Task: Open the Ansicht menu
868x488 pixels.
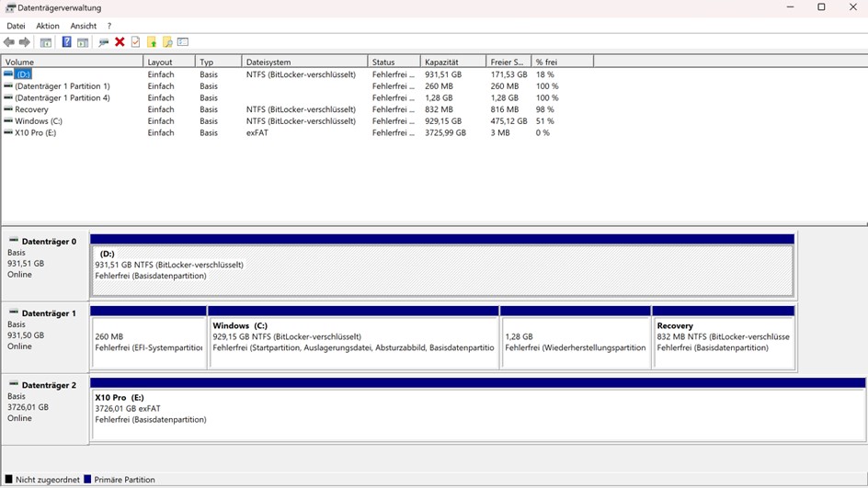Action: tap(84, 26)
